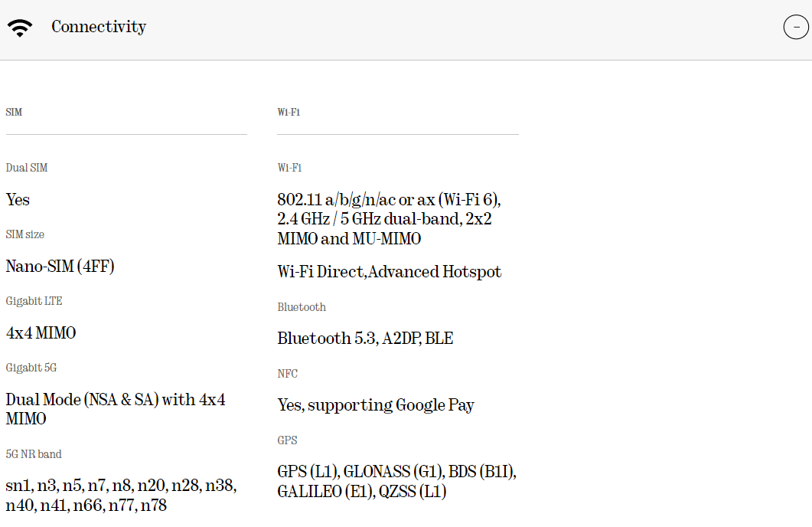Click Dual Mode (NSA & SA) text
This screenshot has width=812, height=527.
[x=116, y=409]
